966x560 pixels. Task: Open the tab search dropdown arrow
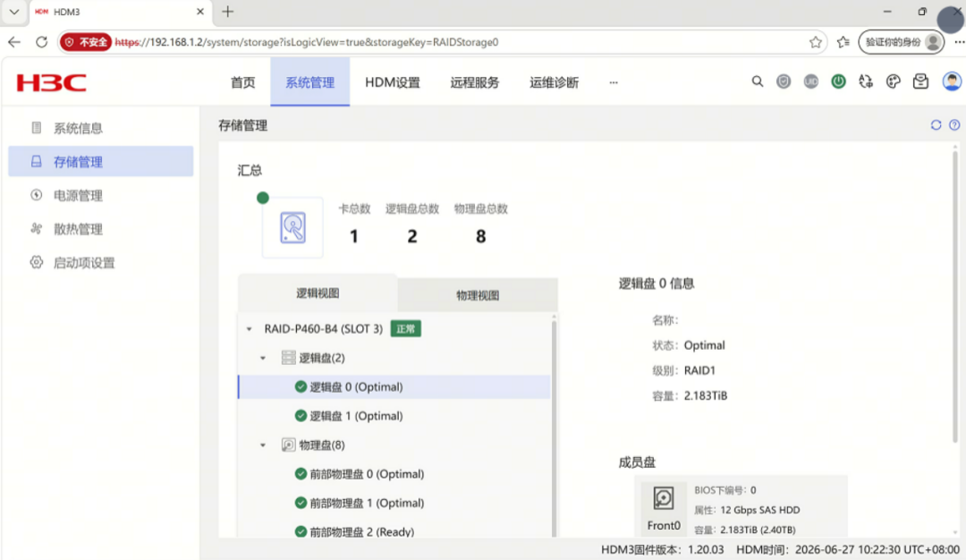(x=13, y=12)
